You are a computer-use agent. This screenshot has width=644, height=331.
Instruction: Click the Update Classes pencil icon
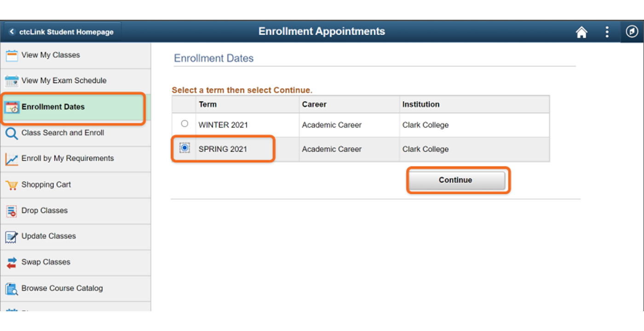click(x=11, y=237)
